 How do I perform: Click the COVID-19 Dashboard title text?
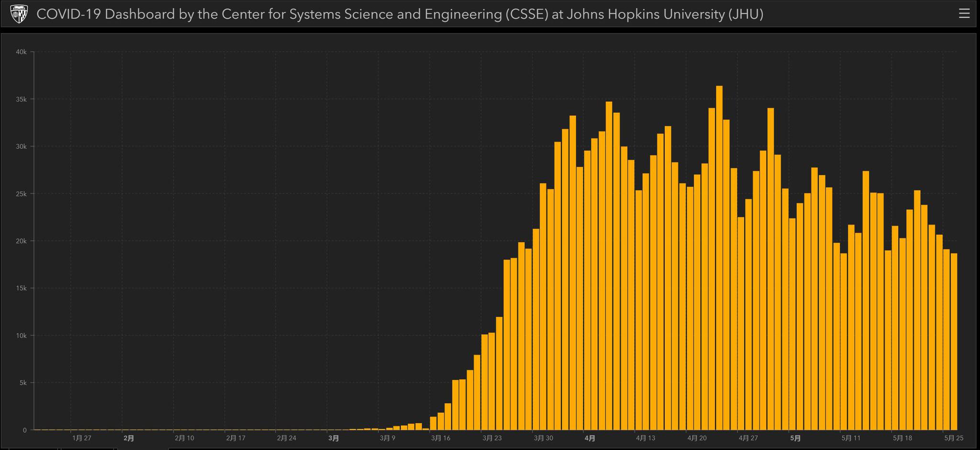tap(400, 14)
